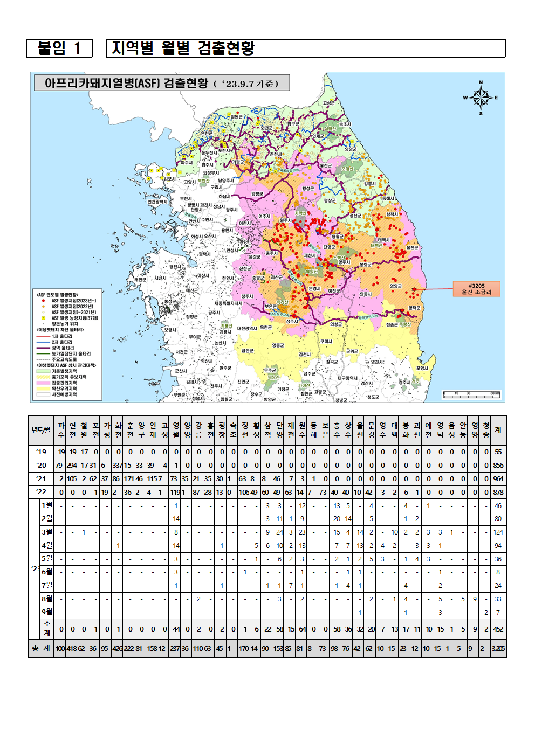This screenshot has height=756, width=535.
Task: Click the green 농가밀집단지 울타리 line symbol
Action: [43, 354]
